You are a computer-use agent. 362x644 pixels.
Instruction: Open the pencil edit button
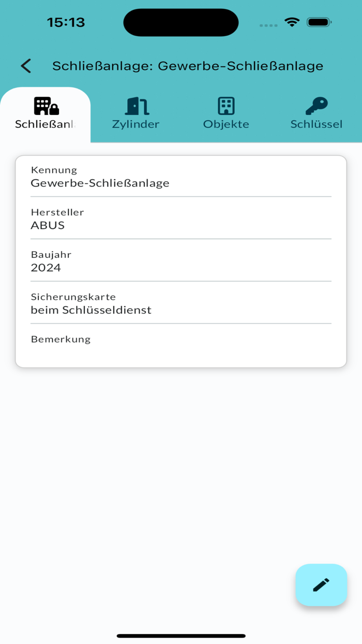coord(321,585)
